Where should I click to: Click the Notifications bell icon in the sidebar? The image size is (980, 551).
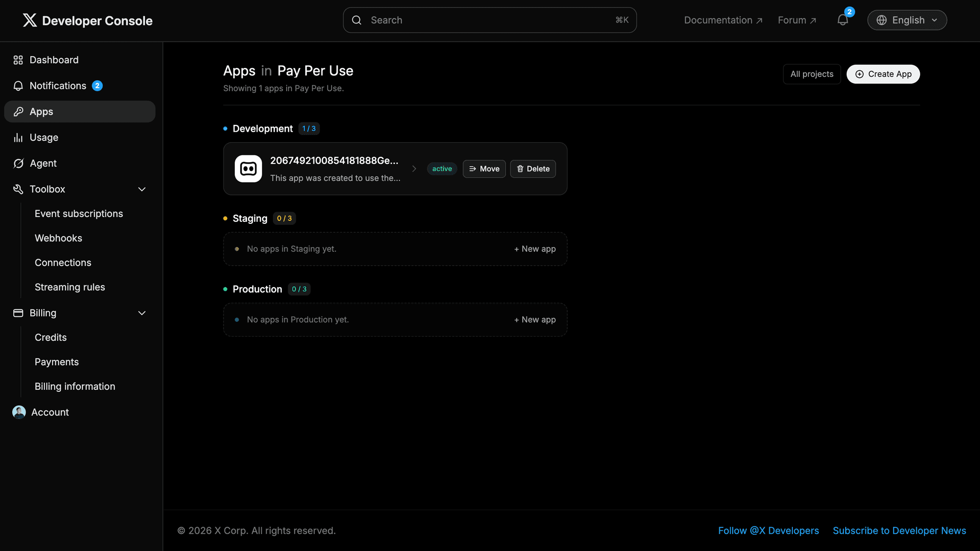[18, 86]
